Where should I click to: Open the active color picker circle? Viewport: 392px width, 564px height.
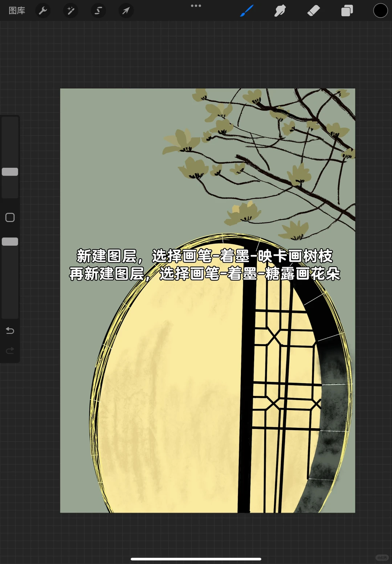click(x=380, y=11)
